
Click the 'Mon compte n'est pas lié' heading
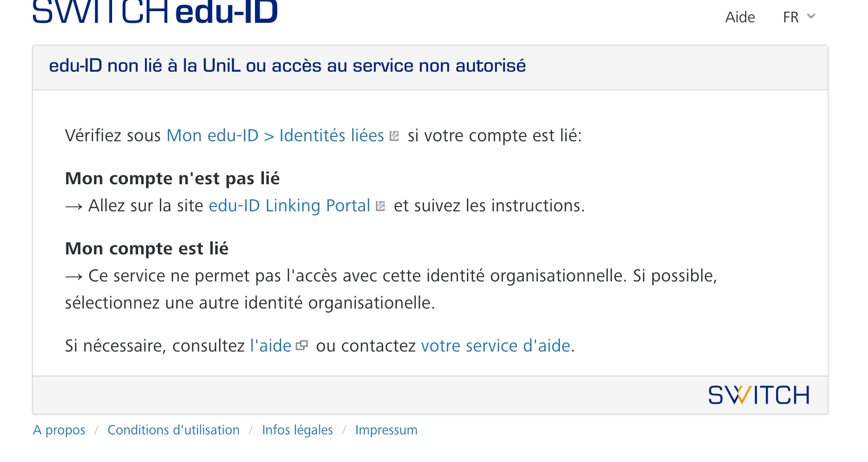[172, 178]
